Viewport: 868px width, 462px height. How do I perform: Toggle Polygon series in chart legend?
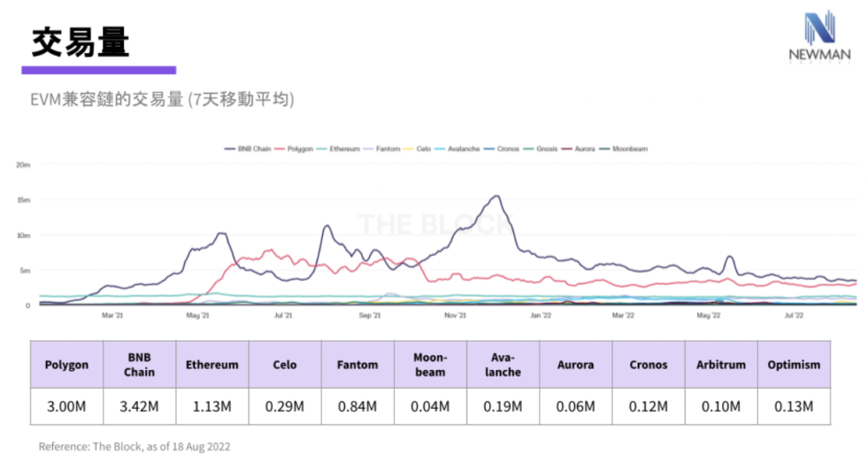click(x=294, y=149)
